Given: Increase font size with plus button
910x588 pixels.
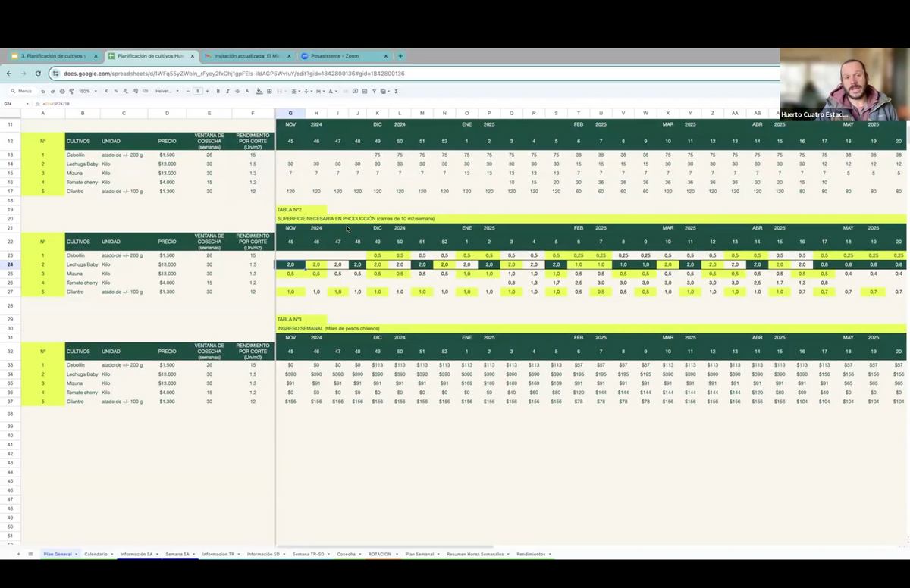Looking at the screenshot, I should [x=207, y=91].
